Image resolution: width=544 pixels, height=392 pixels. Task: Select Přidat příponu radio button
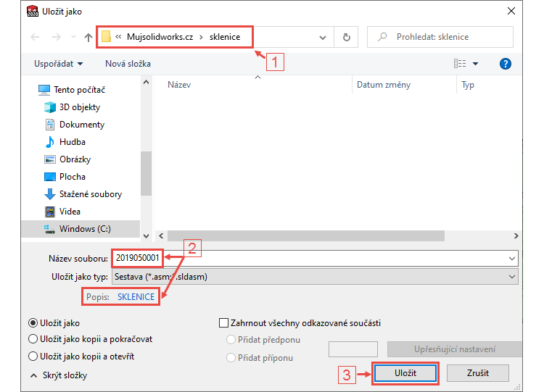pyautogui.click(x=231, y=358)
